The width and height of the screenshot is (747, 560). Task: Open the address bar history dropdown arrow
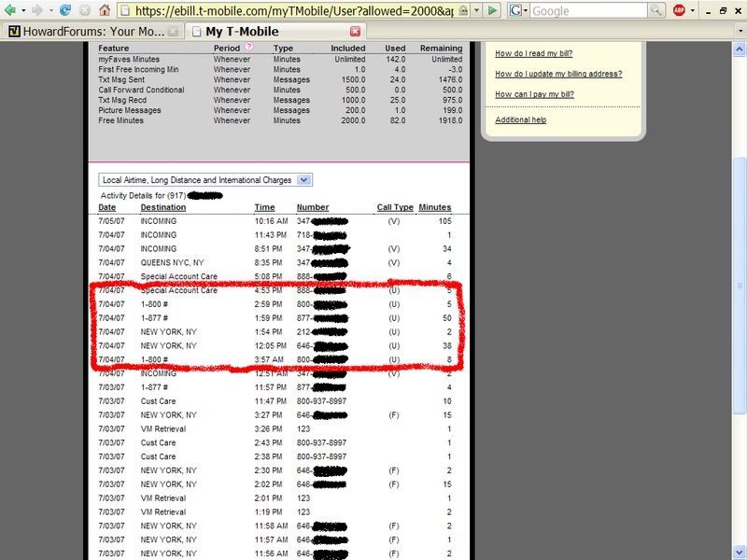(x=477, y=10)
